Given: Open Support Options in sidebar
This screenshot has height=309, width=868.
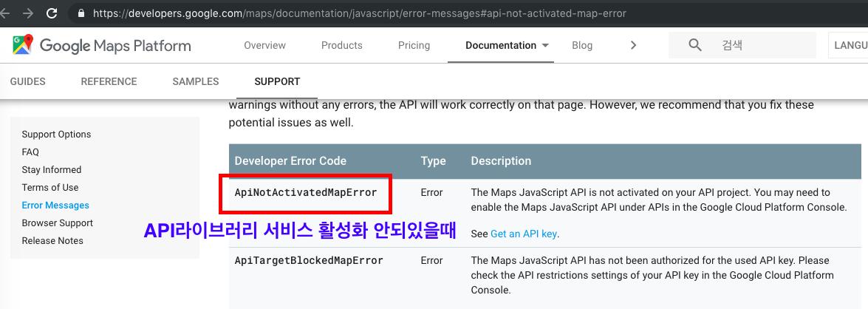Looking at the screenshot, I should click(x=56, y=134).
